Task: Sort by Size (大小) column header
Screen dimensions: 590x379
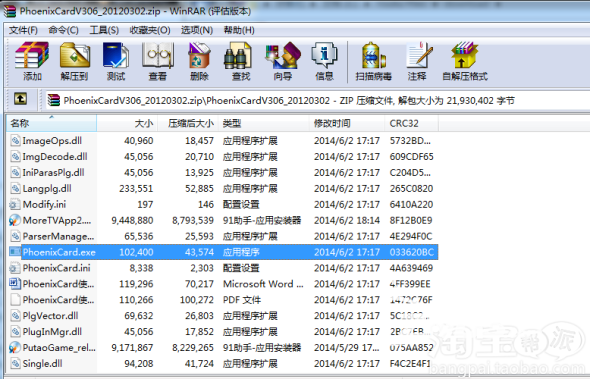Action: pos(127,123)
